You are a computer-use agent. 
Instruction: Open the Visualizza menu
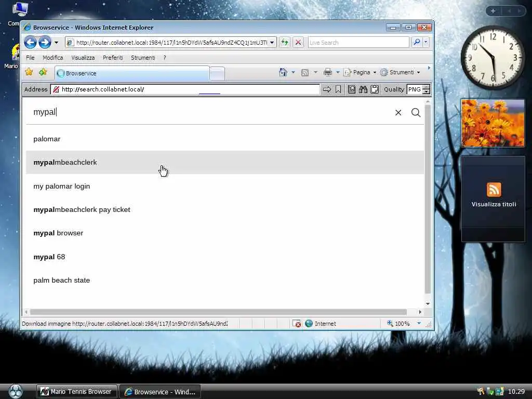83,58
